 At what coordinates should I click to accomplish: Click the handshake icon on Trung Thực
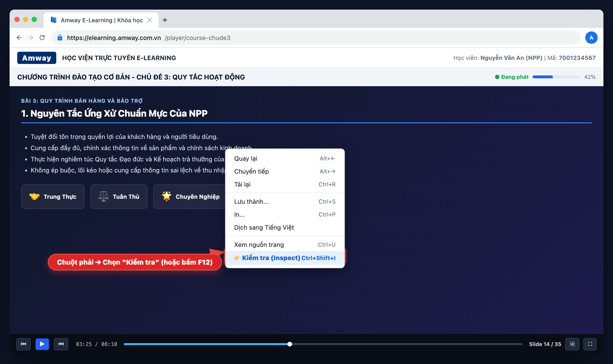click(x=34, y=196)
